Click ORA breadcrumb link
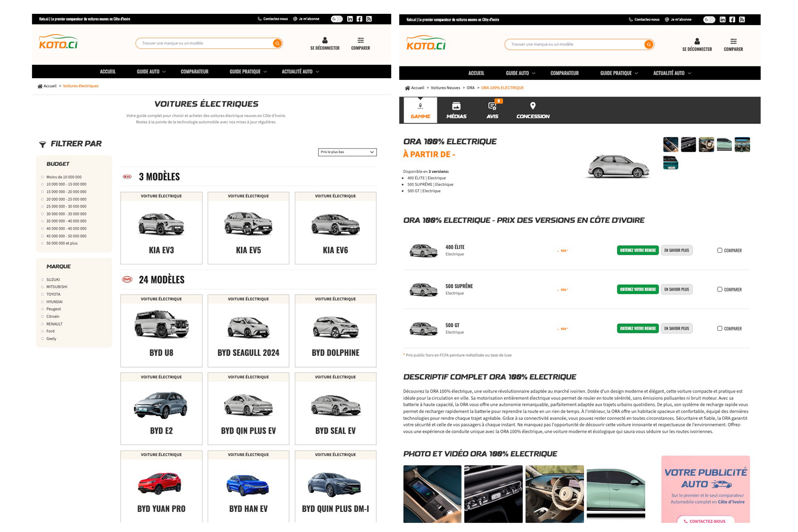The width and height of the screenshot is (798, 532). 471,88
